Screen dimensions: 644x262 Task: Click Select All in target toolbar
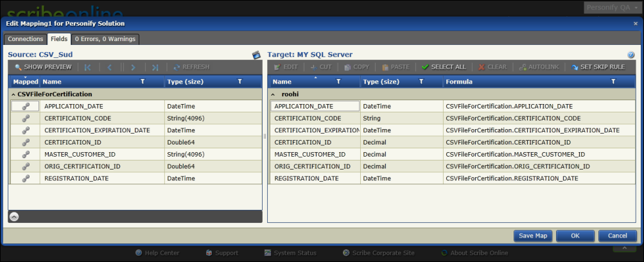pos(444,67)
